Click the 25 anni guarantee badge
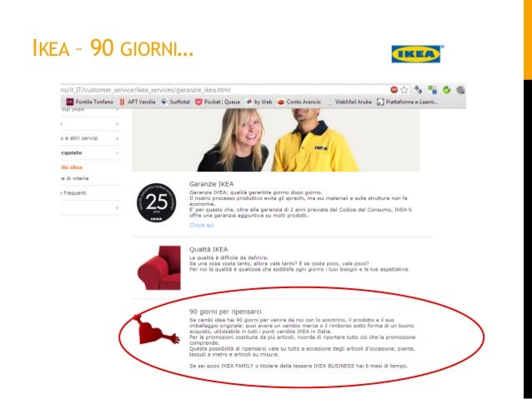 click(157, 203)
